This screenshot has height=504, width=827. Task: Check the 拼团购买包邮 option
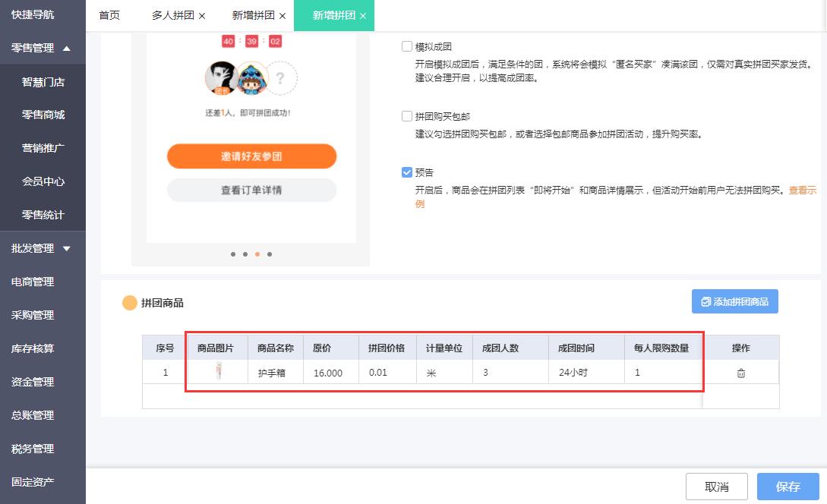coord(407,116)
